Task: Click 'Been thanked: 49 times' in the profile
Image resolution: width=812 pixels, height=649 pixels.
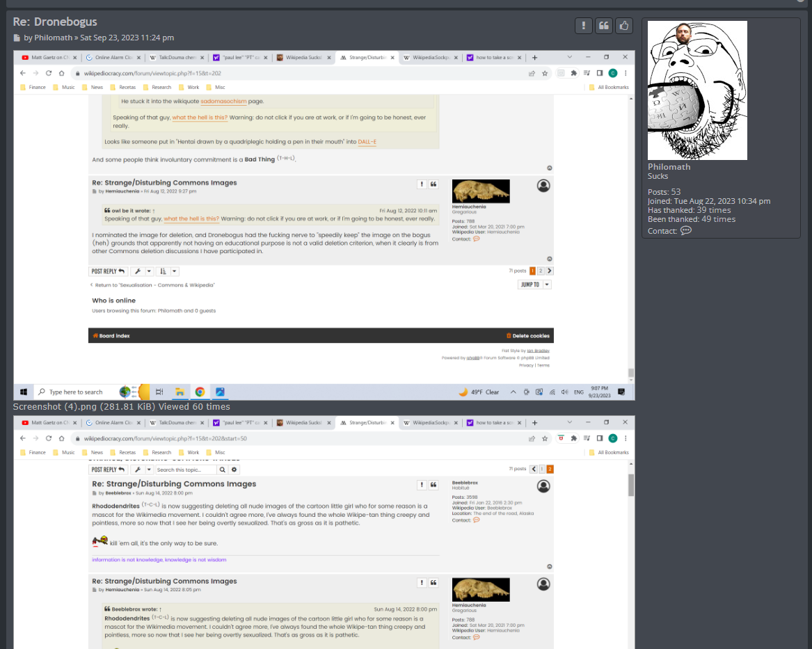Action: (692, 219)
